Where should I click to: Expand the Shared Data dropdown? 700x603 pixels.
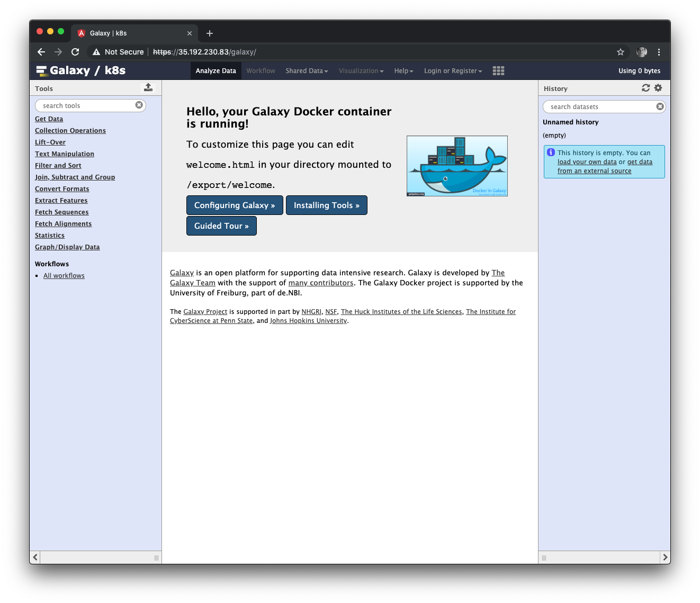[307, 71]
